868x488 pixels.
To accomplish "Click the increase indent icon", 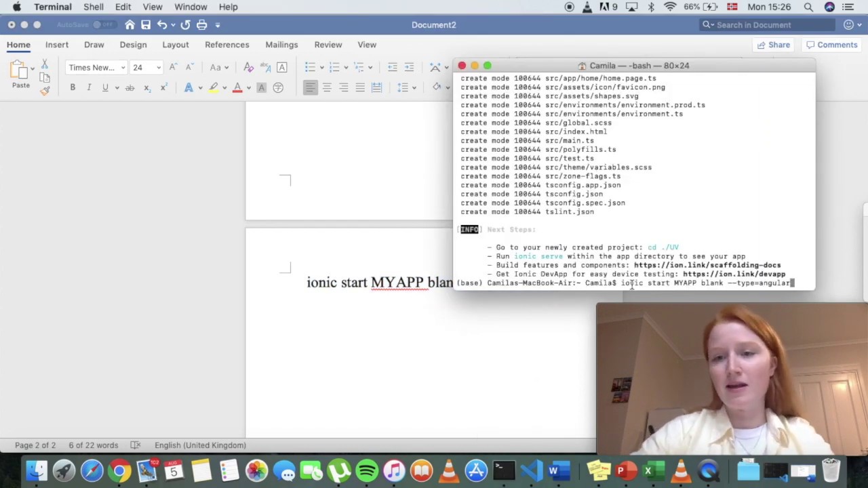I will point(409,67).
